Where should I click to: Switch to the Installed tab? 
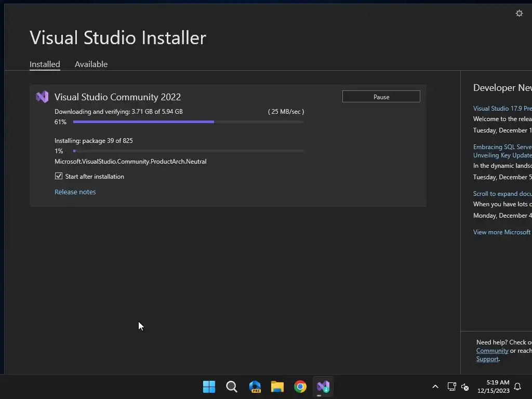tap(45, 64)
